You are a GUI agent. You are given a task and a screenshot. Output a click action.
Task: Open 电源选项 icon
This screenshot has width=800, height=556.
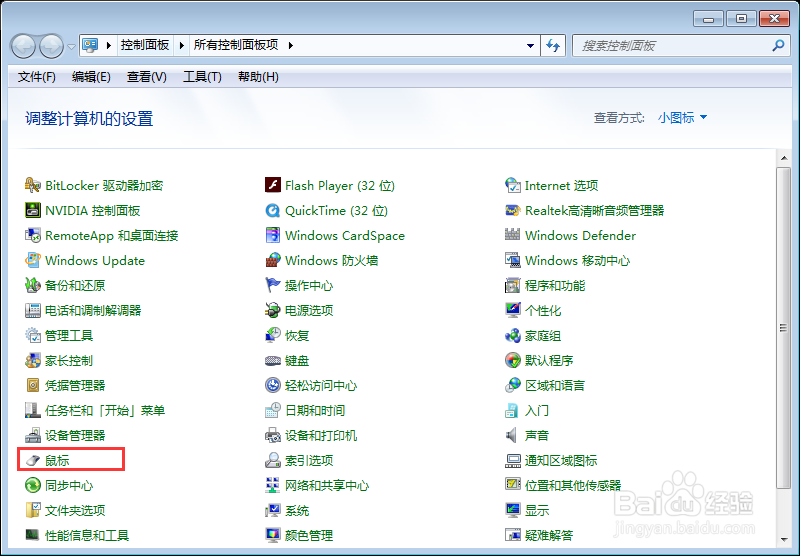coord(273,310)
